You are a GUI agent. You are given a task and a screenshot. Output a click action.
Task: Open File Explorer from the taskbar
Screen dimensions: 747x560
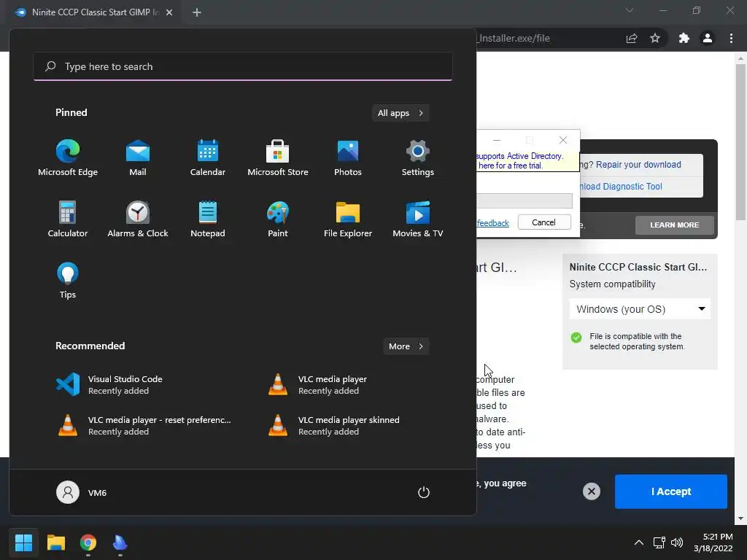click(55, 542)
